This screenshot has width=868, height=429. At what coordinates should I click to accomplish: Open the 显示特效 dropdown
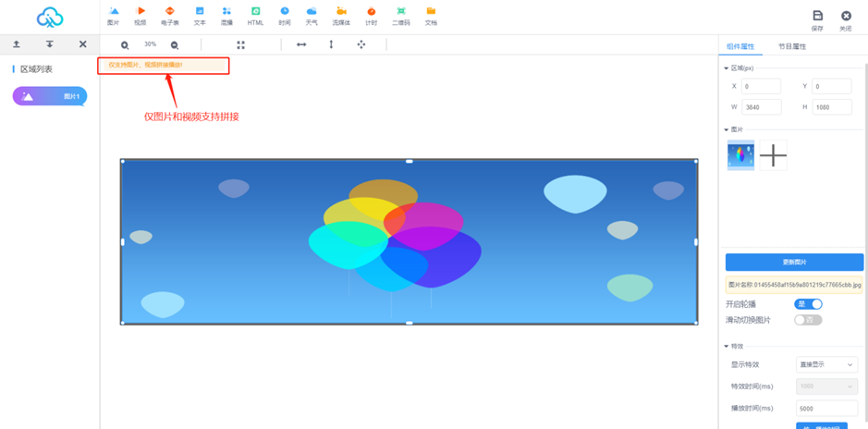(x=825, y=364)
